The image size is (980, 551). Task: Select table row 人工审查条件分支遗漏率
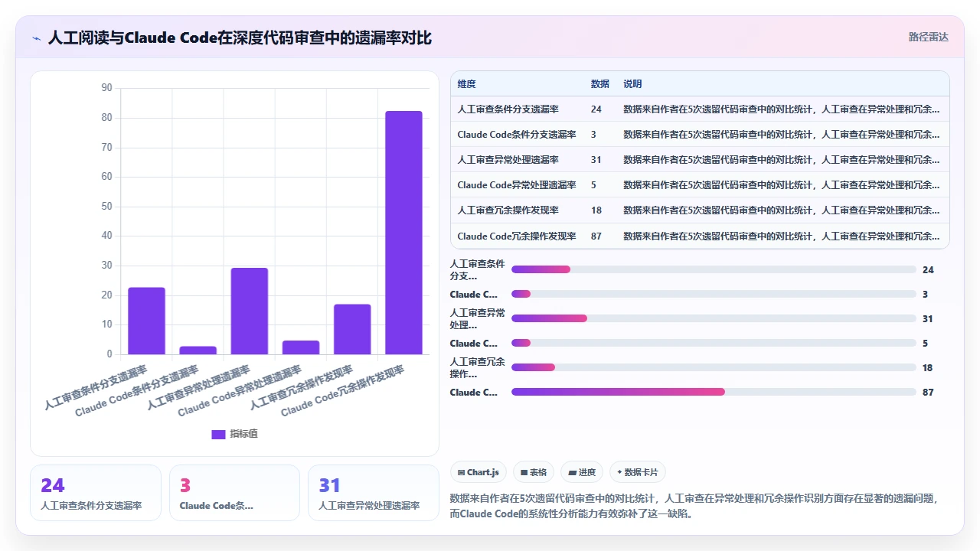pos(700,109)
